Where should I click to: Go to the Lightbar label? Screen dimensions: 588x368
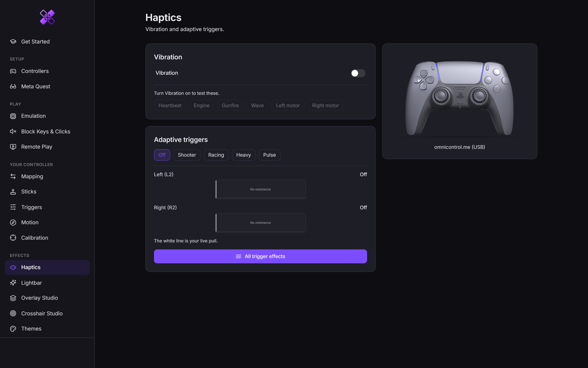pyautogui.click(x=32, y=283)
